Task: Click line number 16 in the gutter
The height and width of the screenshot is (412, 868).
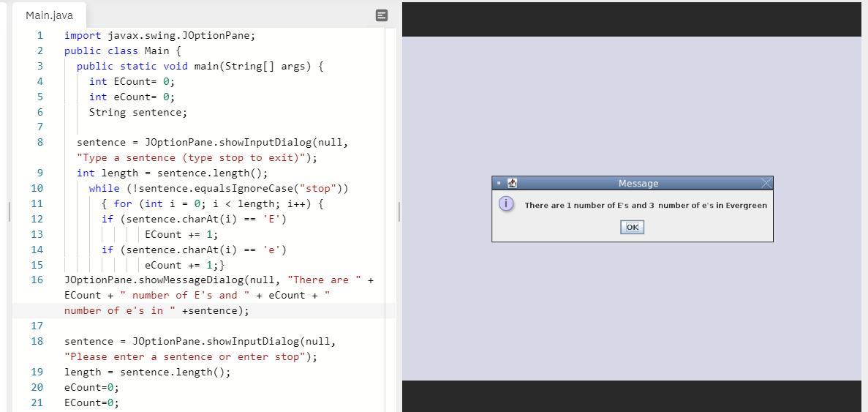Action: [37, 280]
